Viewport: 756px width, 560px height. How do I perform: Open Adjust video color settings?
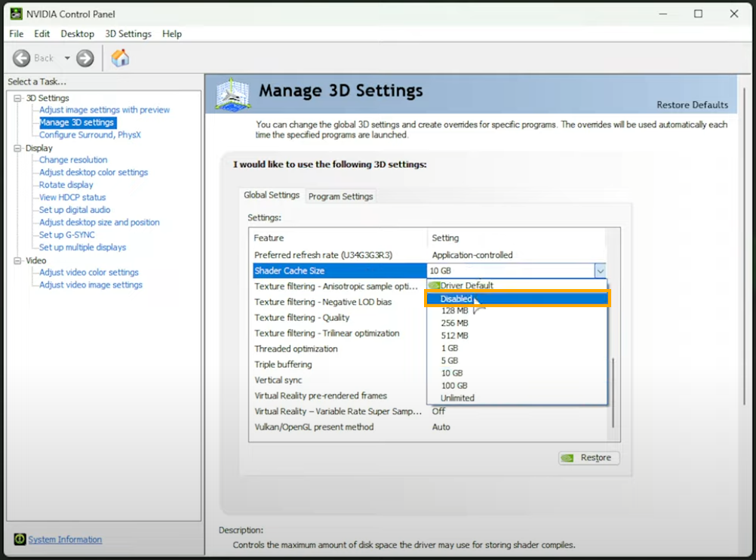(x=89, y=272)
